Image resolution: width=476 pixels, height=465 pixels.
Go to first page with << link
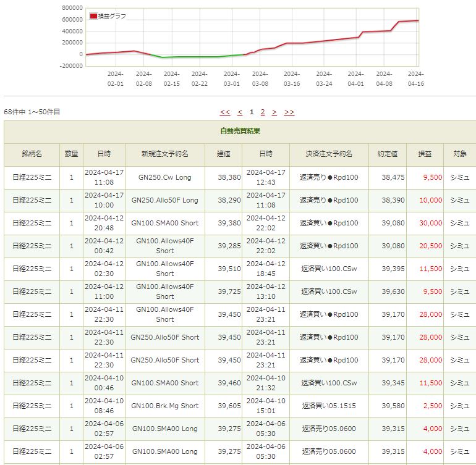(x=225, y=112)
